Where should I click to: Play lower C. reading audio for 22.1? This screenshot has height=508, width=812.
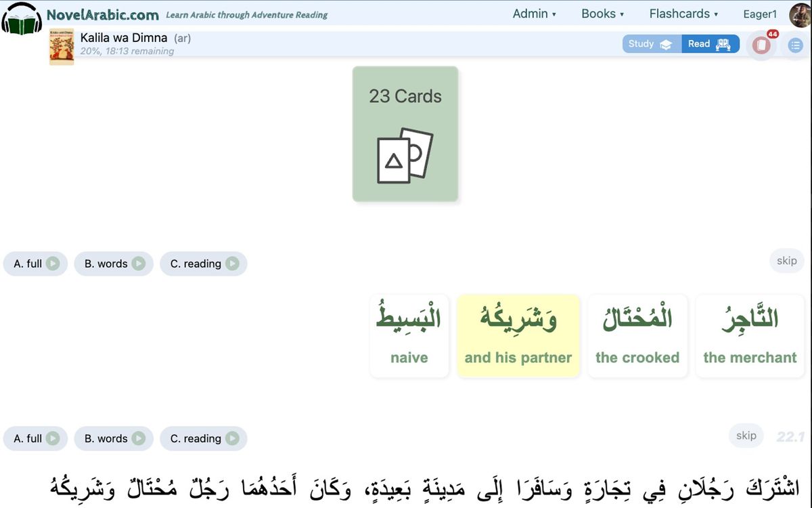pyautogui.click(x=204, y=438)
